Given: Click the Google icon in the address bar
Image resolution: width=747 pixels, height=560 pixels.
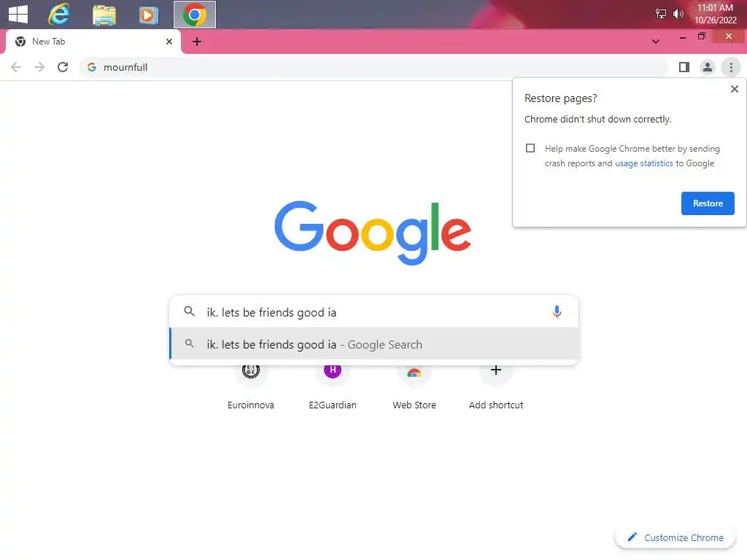Looking at the screenshot, I should (92, 67).
